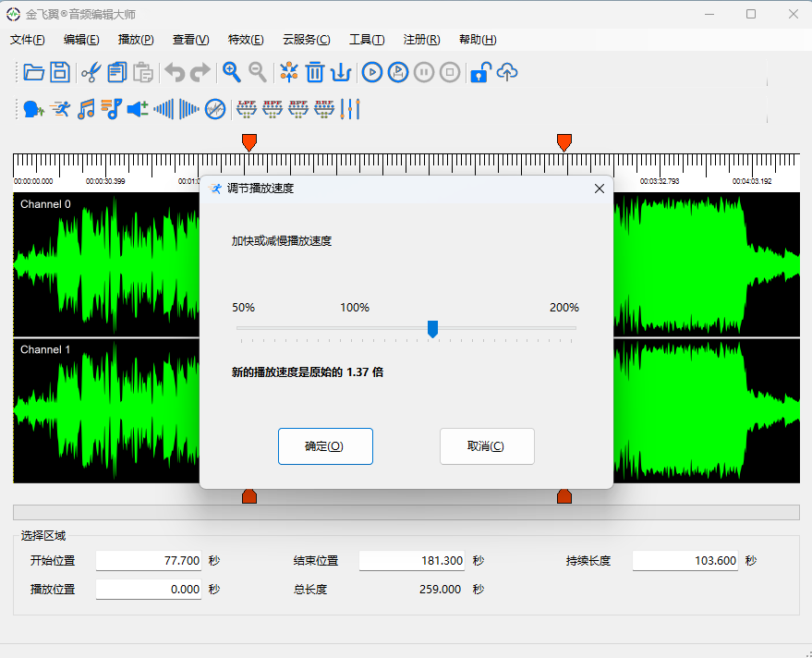Viewport: 812px width, 658px height.
Task: Click the right orange selection marker on ruler
Action: pos(564,141)
